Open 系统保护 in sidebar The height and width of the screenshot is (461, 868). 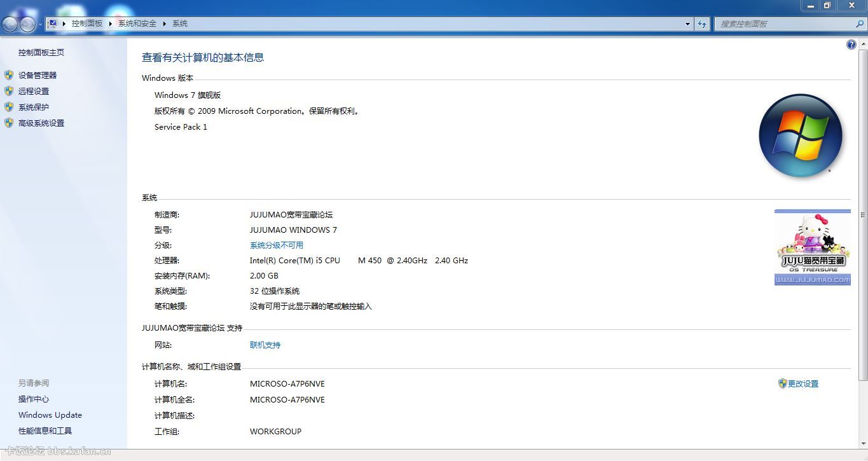click(34, 107)
